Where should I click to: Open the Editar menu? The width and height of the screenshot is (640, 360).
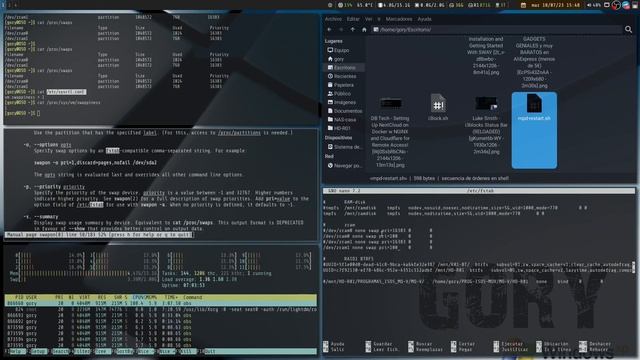353,19
